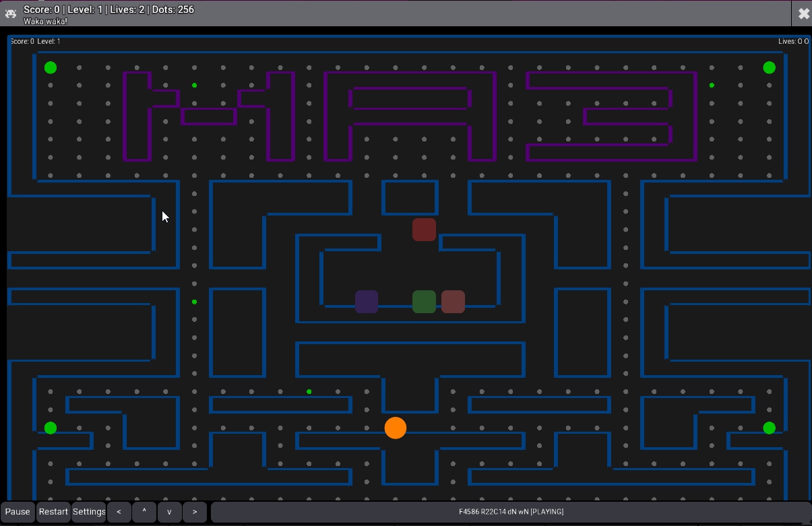Click the green power pellet bottom-right corner

[769, 427]
